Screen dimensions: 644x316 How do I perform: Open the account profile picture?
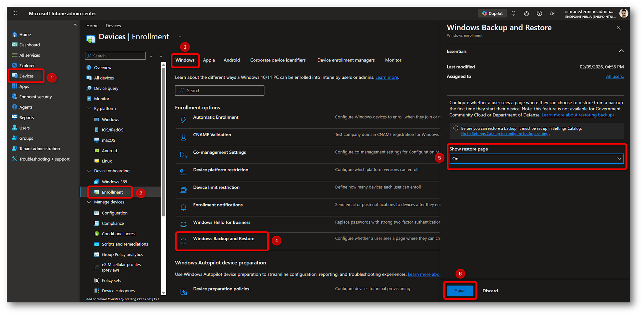click(623, 13)
